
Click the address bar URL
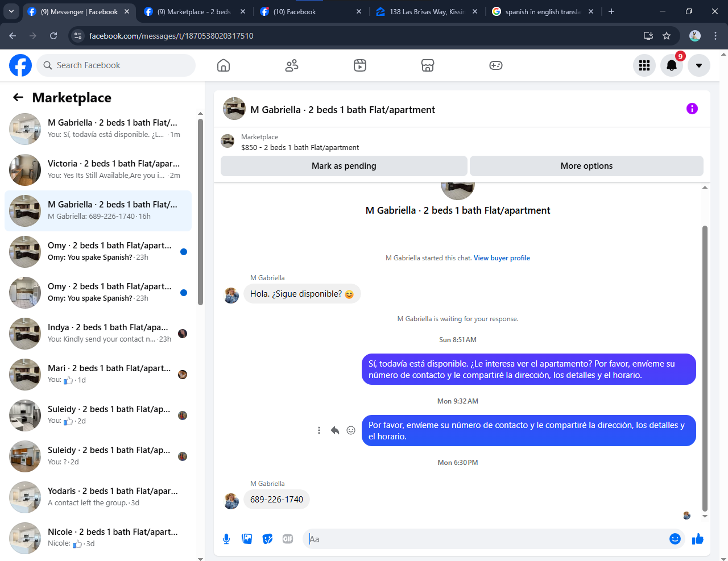pos(171,36)
